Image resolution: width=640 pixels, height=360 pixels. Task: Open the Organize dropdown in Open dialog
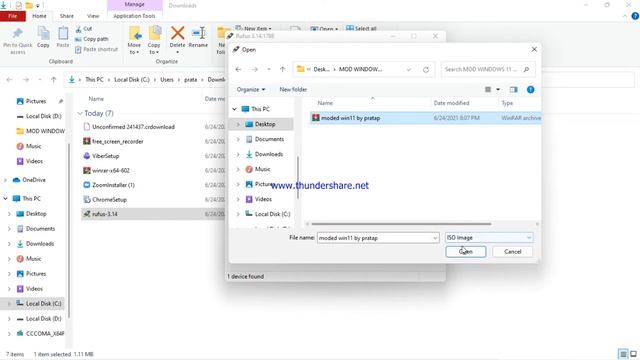click(x=251, y=89)
